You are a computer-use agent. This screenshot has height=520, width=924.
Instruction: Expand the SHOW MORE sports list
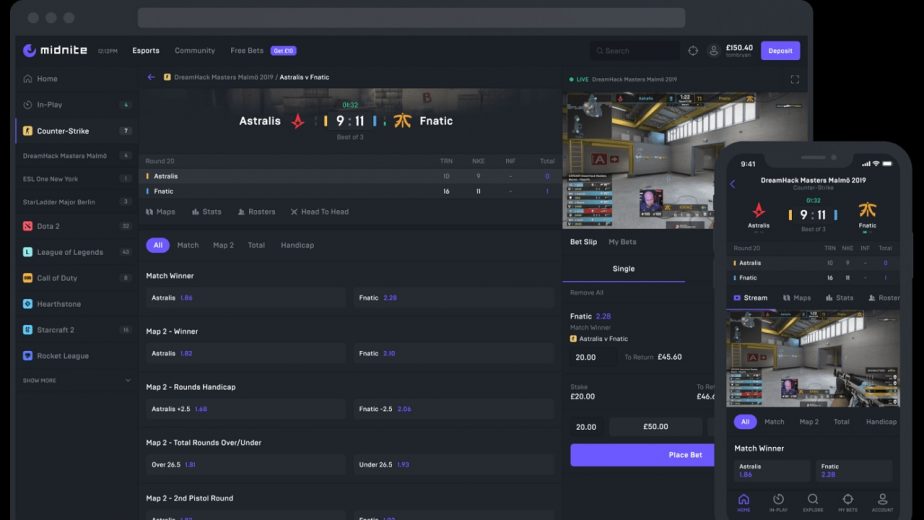tap(77, 380)
